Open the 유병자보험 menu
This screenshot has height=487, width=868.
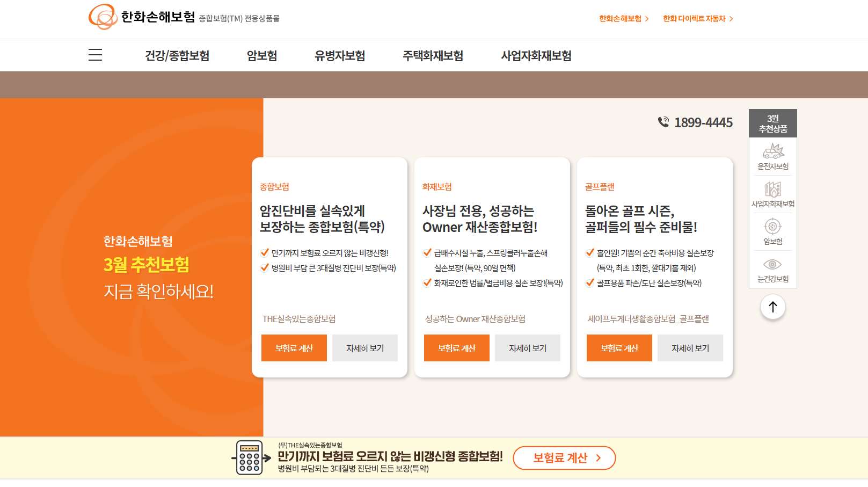[340, 56]
